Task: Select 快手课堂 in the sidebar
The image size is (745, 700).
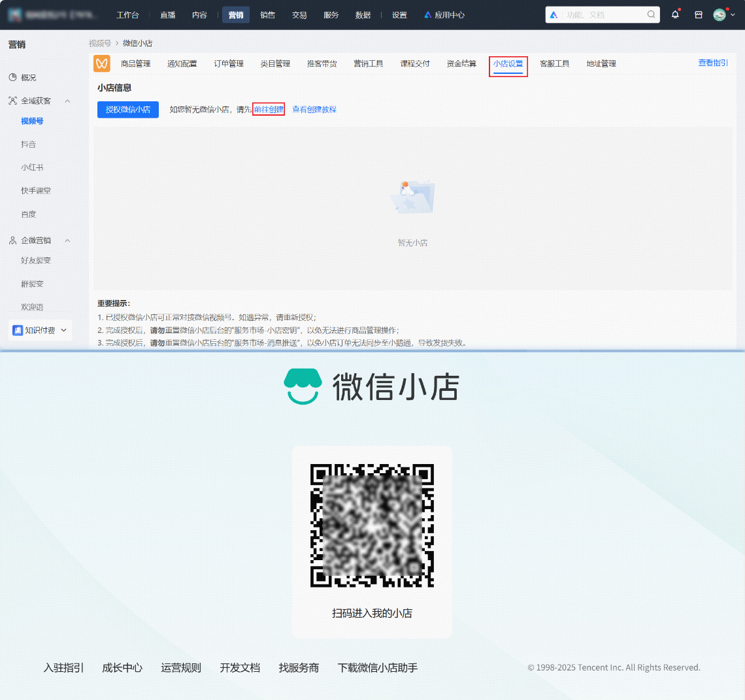Action: 36,191
